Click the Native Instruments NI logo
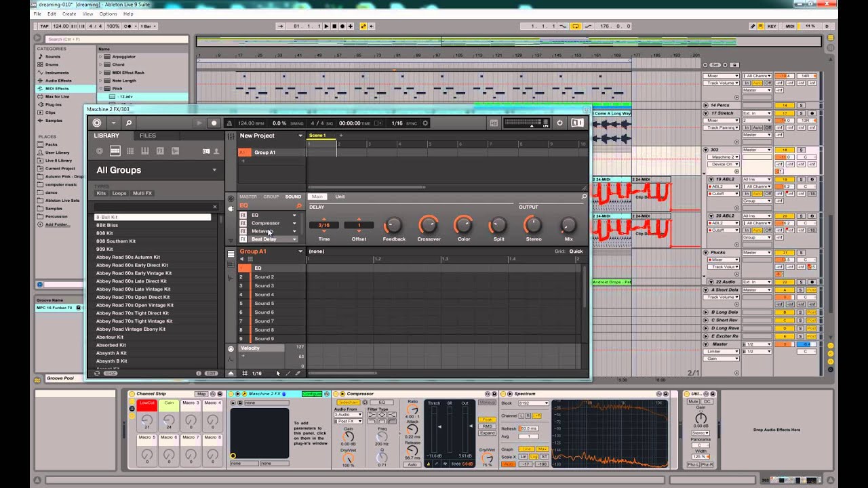 [578, 123]
